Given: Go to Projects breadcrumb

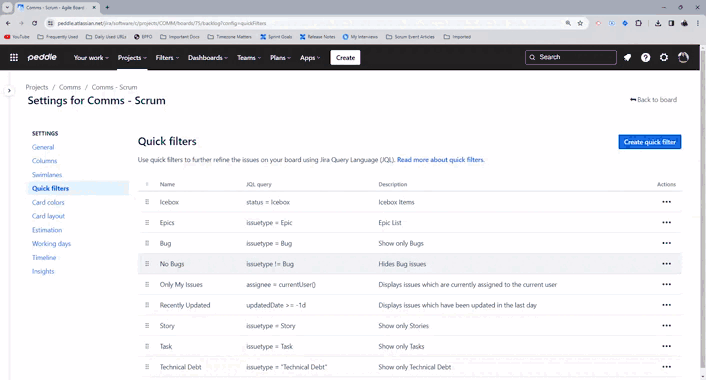Looking at the screenshot, I should click(36, 87).
